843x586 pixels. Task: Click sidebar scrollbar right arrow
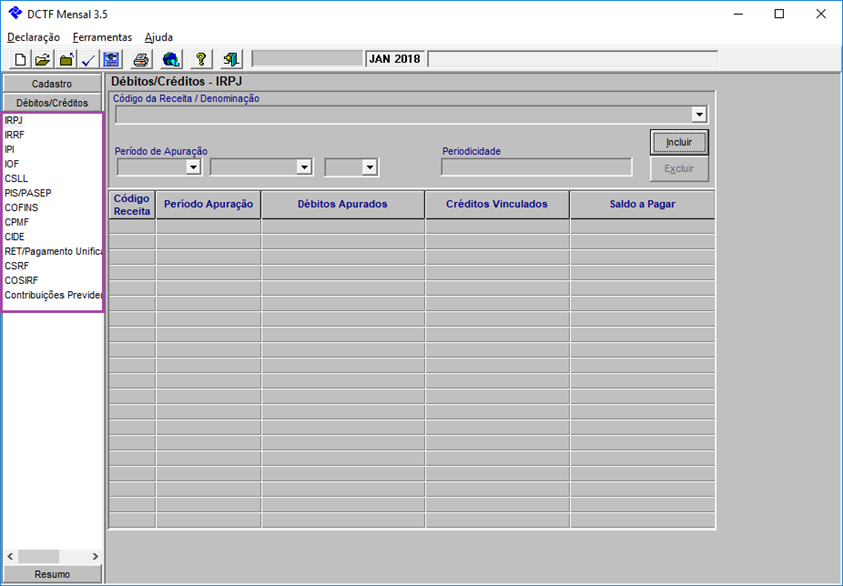95,556
